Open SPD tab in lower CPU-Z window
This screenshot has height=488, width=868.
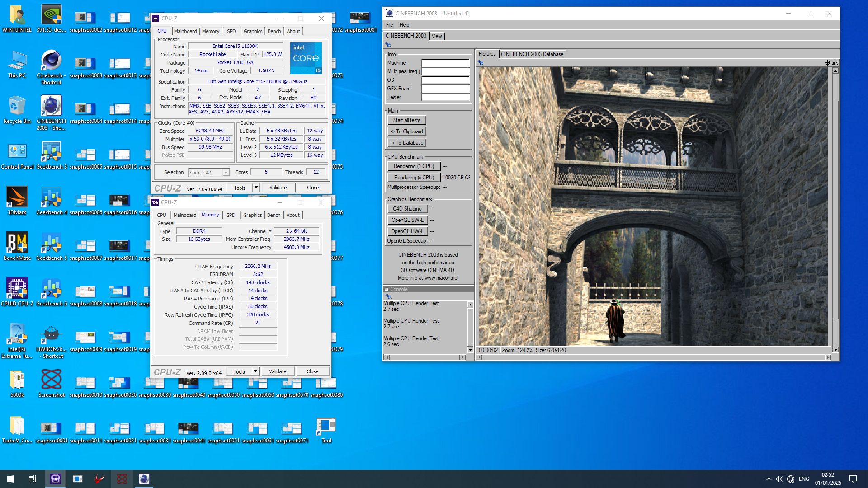coord(231,215)
